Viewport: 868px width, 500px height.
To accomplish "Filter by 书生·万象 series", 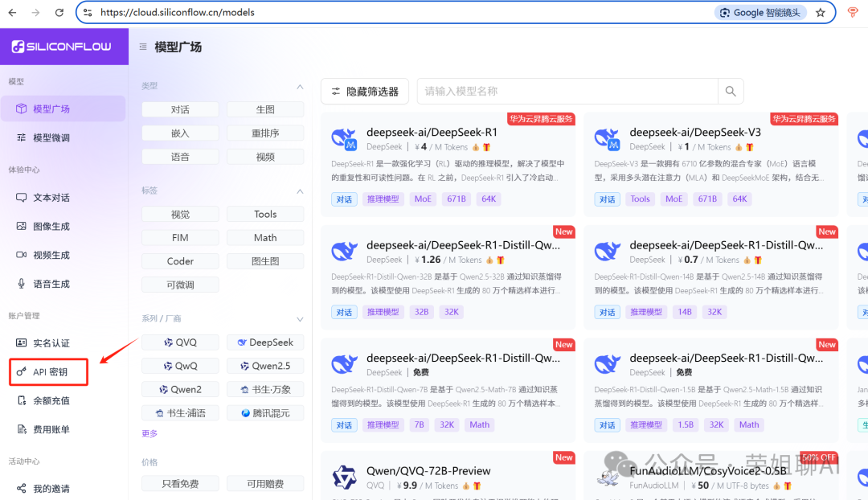I will pyautogui.click(x=265, y=390).
